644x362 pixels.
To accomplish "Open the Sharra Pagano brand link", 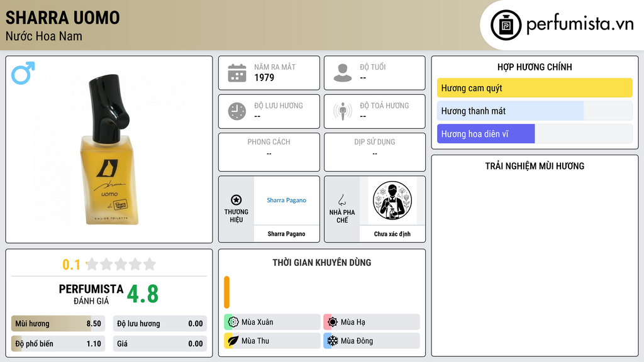I will 286,200.
